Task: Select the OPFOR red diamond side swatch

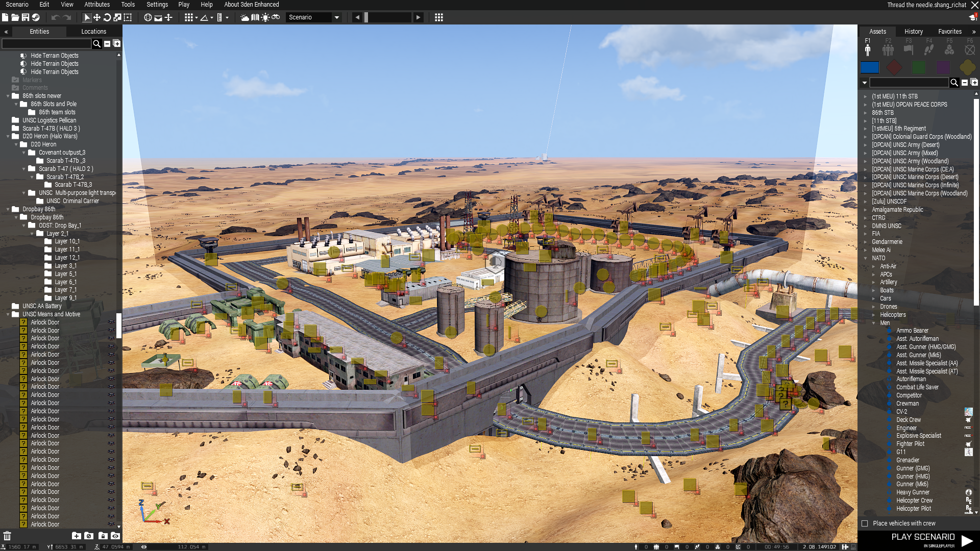Action: pyautogui.click(x=894, y=67)
